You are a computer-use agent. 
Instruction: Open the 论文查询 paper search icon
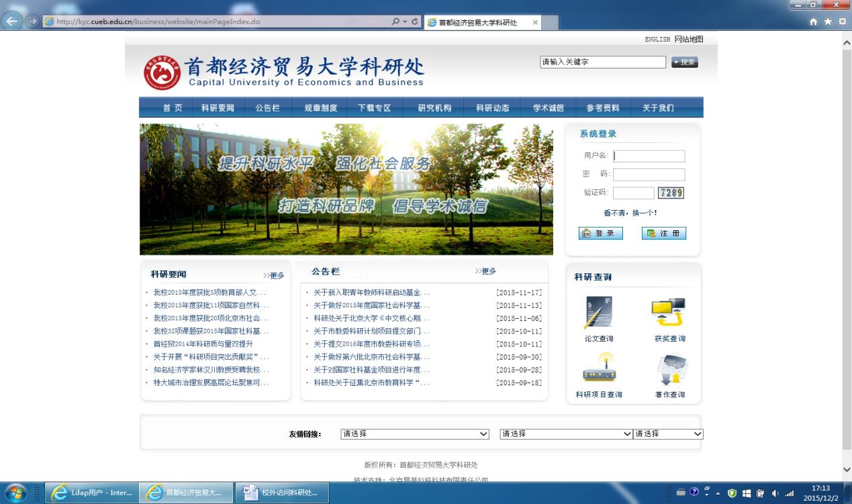pyautogui.click(x=598, y=313)
